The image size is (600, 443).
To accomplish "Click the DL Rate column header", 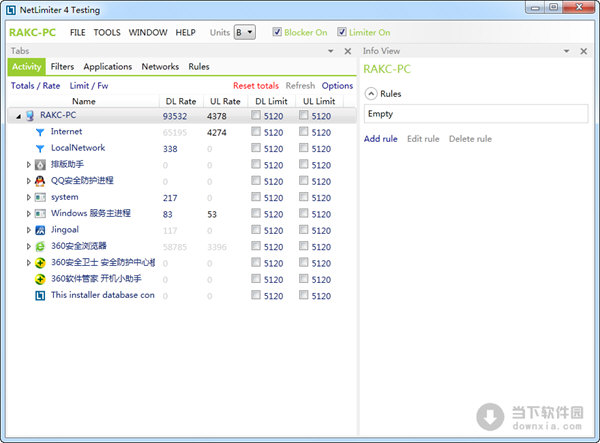I will coord(181,101).
